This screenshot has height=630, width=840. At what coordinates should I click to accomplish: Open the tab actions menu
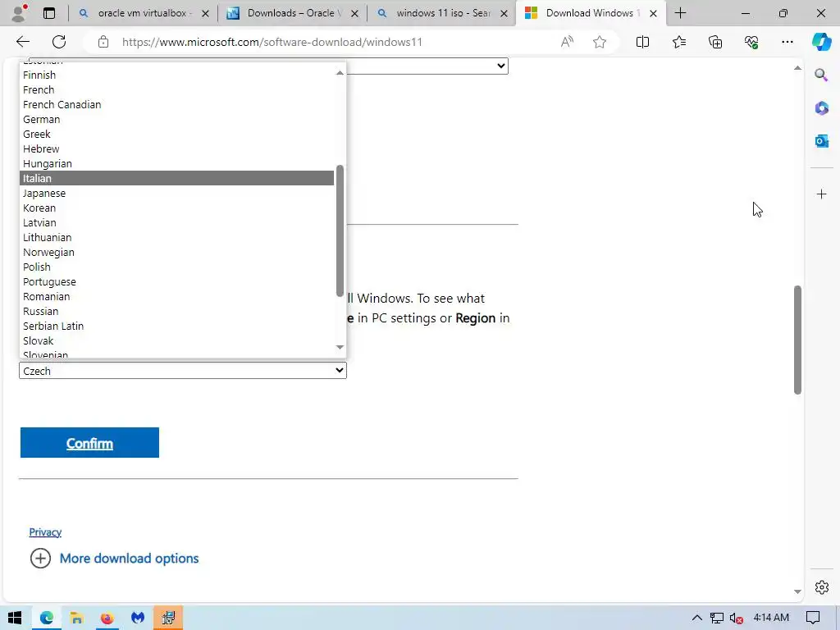49,13
